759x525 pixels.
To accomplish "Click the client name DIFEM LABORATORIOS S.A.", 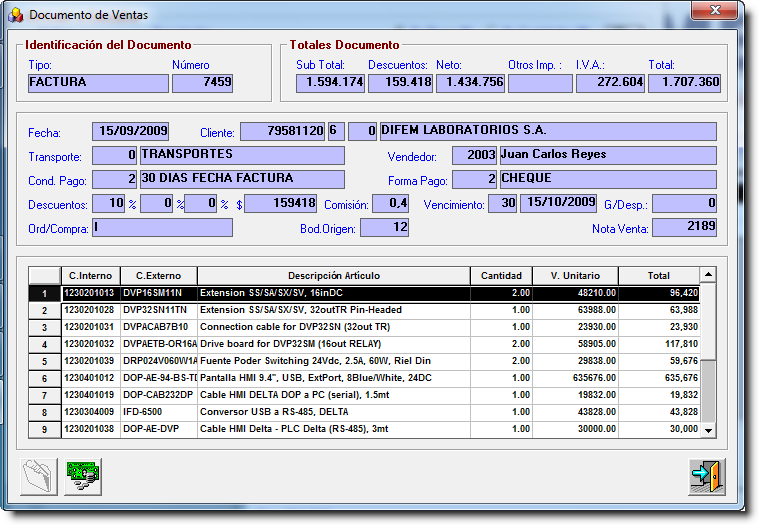I will tap(548, 131).
